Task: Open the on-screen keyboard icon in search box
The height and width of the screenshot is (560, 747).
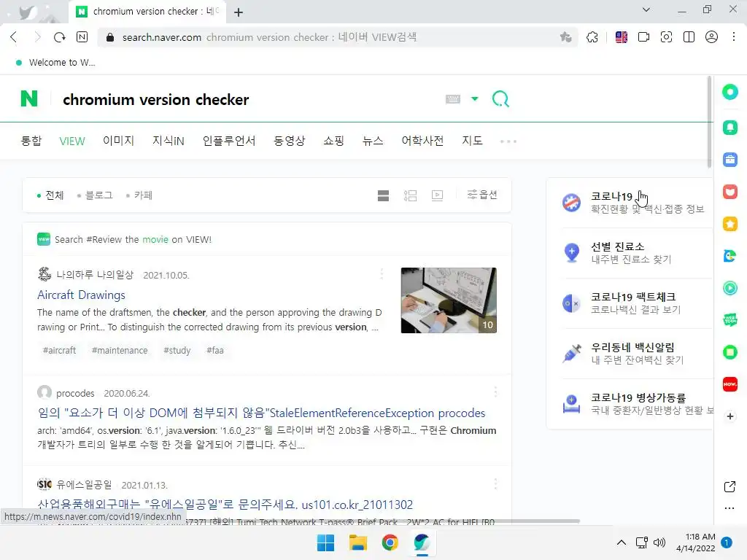Action: pos(452,99)
